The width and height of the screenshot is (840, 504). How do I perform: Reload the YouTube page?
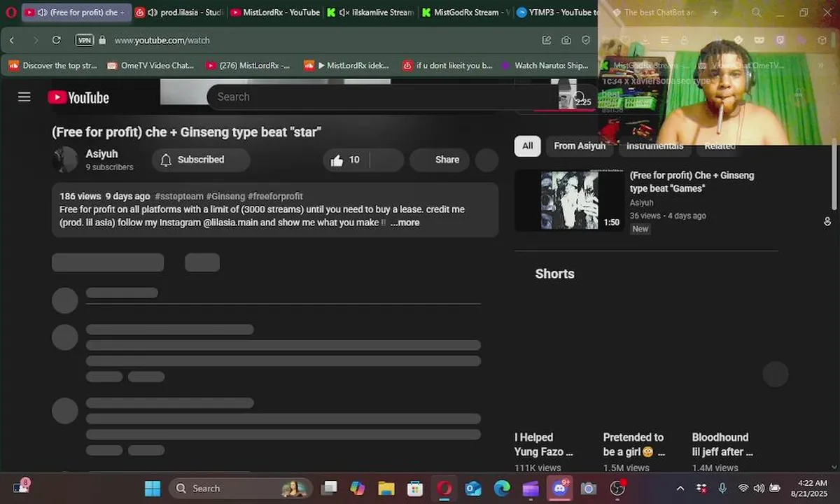point(57,40)
